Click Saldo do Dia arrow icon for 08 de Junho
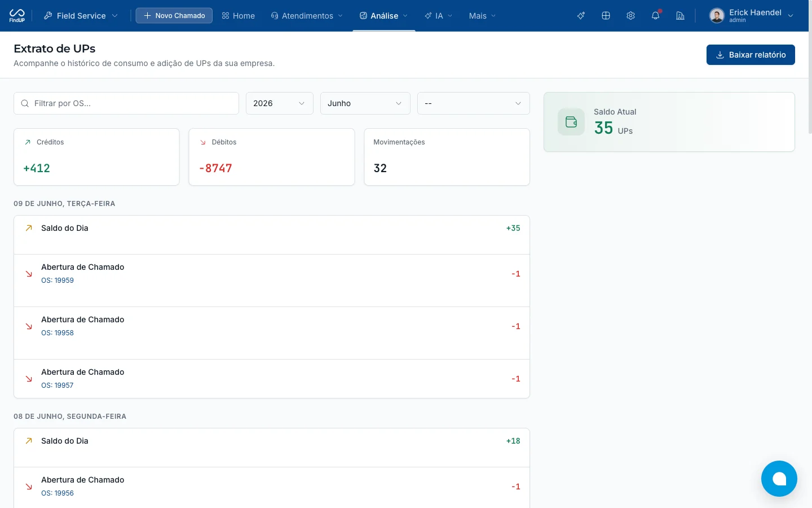 point(29,441)
